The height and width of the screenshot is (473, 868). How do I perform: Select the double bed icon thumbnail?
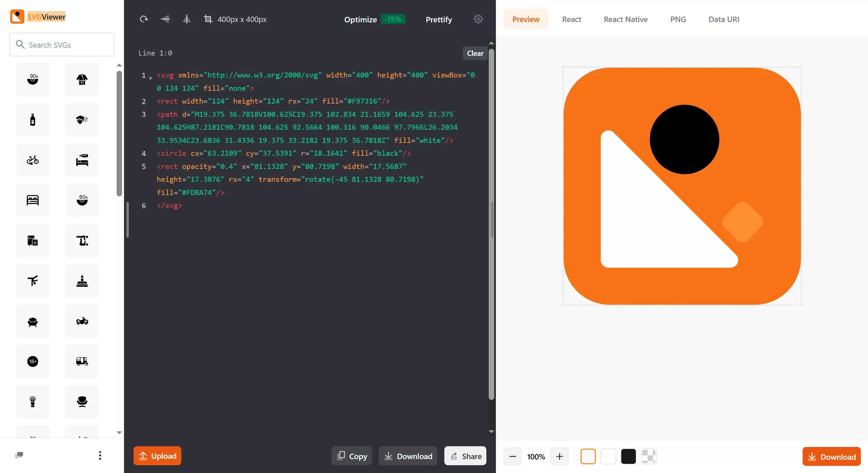click(x=33, y=200)
